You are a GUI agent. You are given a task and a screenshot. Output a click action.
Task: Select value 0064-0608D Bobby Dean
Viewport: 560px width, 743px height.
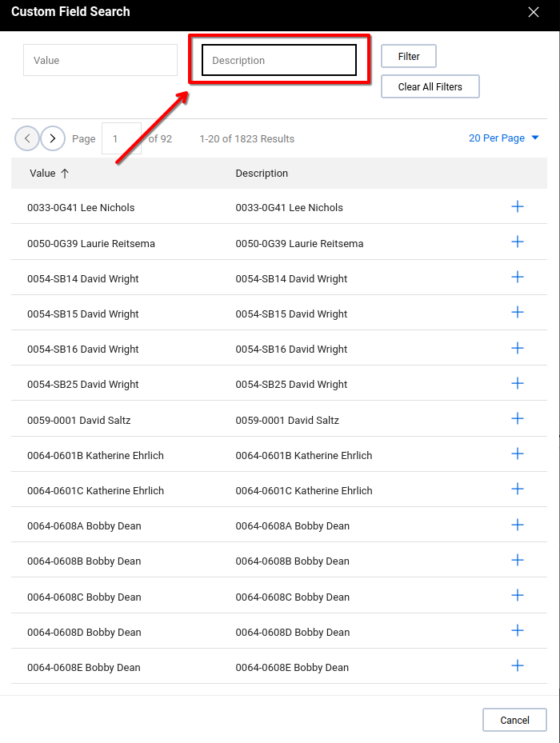tap(85, 632)
